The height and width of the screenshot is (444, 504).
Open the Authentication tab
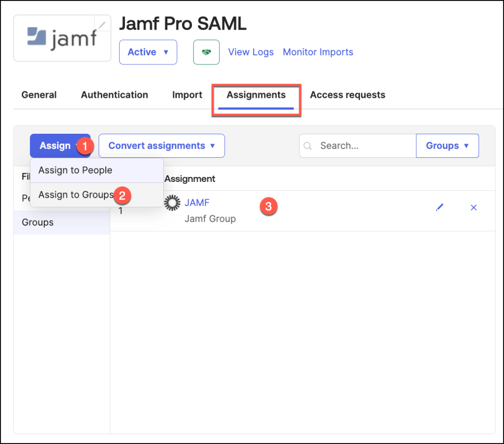tap(114, 95)
